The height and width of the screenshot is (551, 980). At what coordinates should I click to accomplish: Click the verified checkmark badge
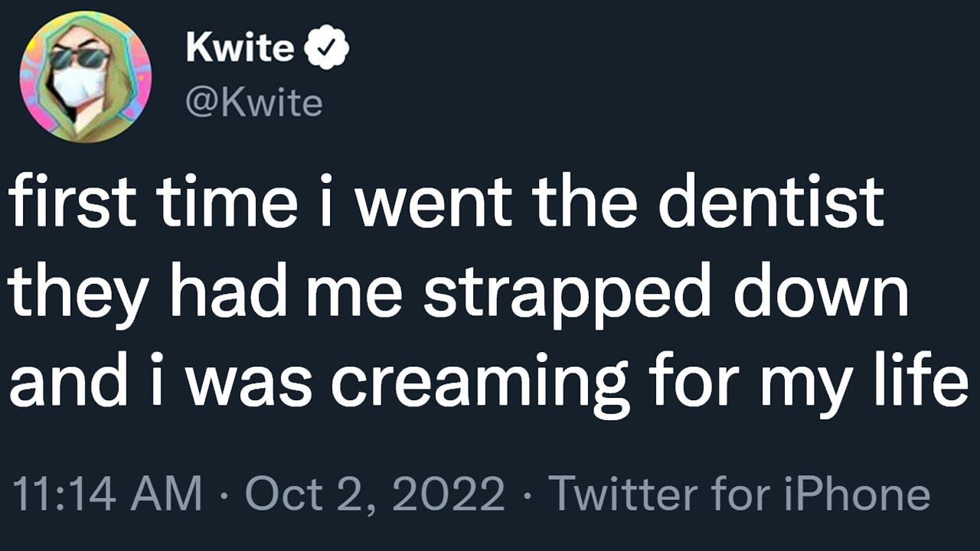point(327,51)
